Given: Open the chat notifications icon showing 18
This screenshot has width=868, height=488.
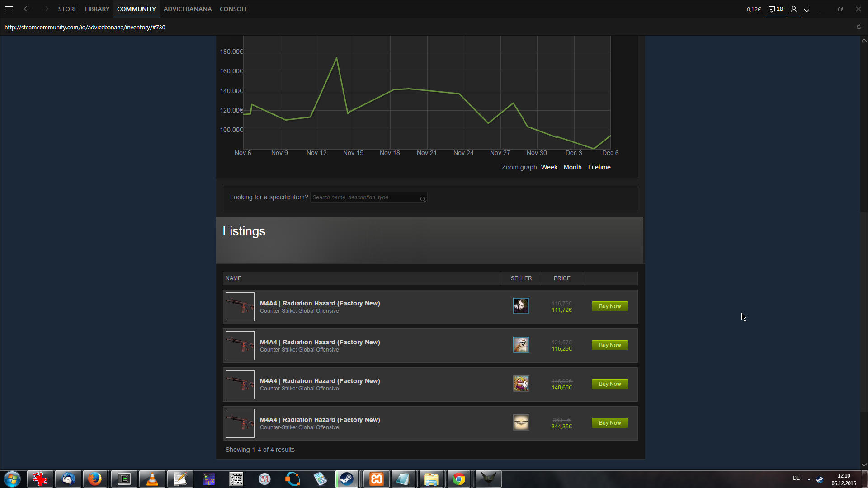Looking at the screenshot, I should point(775,9).
